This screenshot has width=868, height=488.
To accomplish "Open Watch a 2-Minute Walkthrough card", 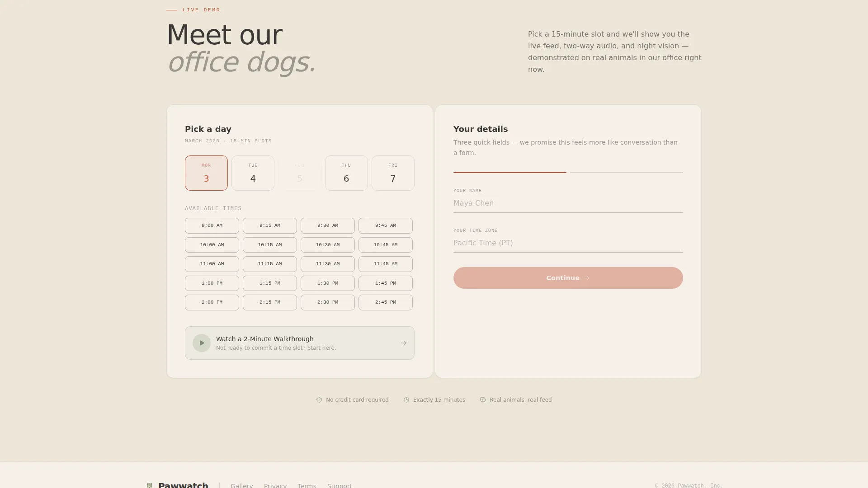I will pyautogui.click(x=300, y=343).
